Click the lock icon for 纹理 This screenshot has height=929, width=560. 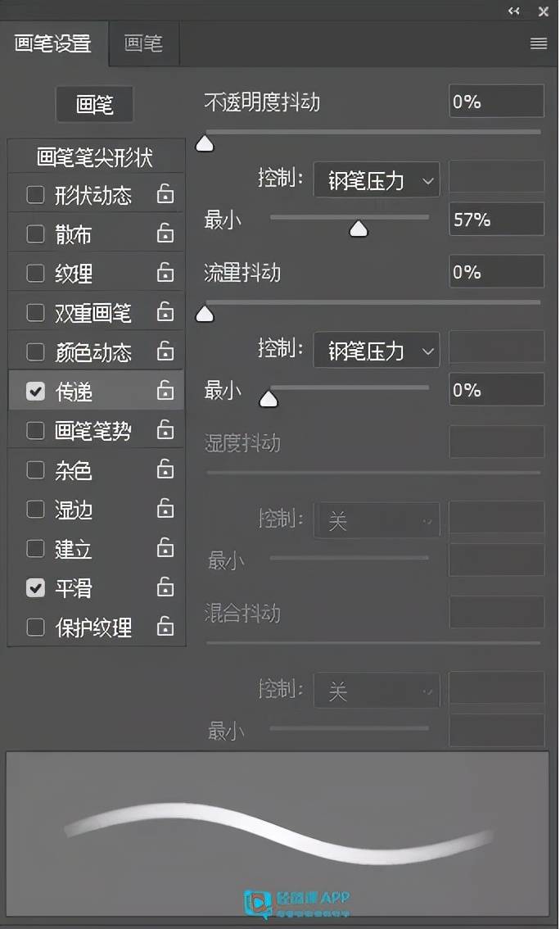pos(165,273)
